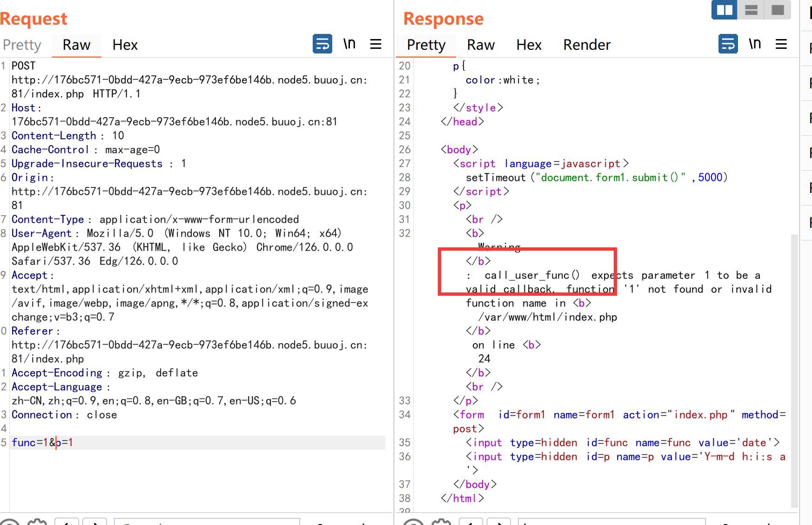Screen dimensions: 812x525
Task: Switch Request view to Raw tab
Action: pos(76,45)
